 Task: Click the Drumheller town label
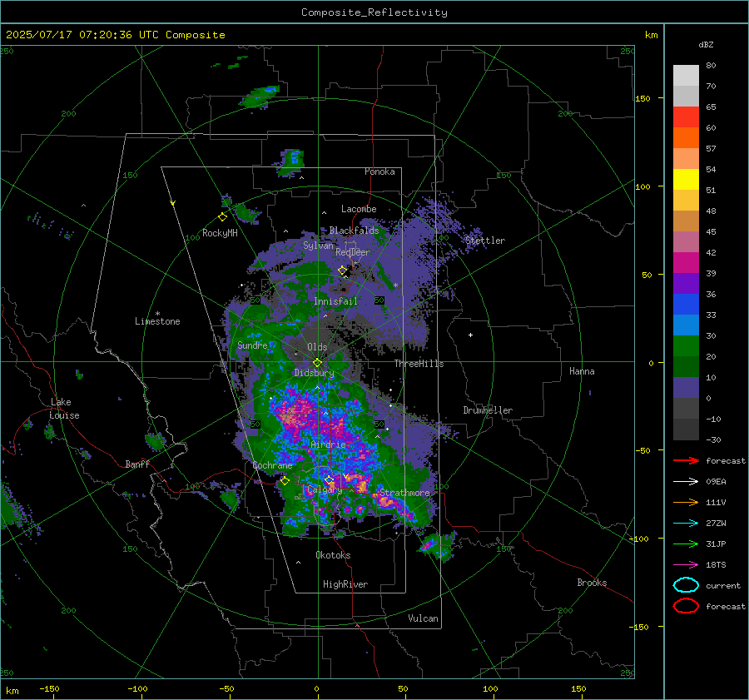[488, 410]
